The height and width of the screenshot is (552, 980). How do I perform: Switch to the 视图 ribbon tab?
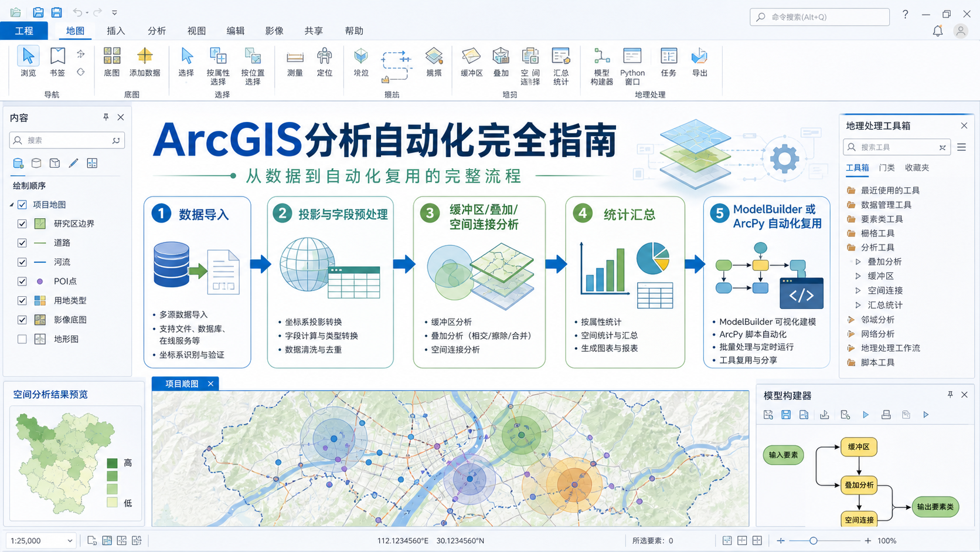pyautogui.click(x=196, y=31)
